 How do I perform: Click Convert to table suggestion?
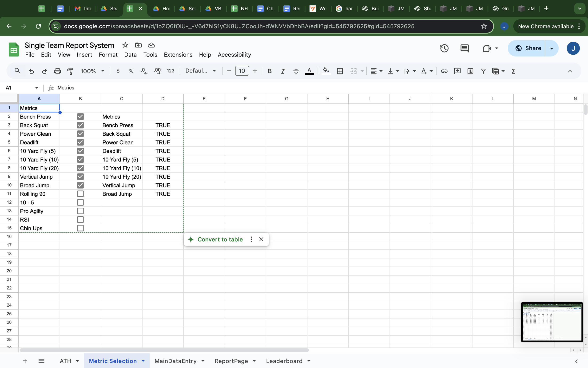[x=216, y=239]
